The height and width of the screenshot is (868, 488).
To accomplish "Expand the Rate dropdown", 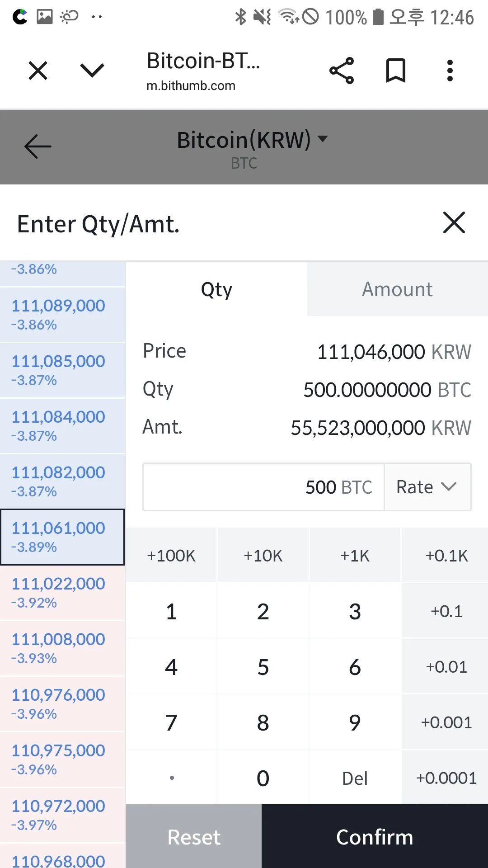I will pos(427,487).
